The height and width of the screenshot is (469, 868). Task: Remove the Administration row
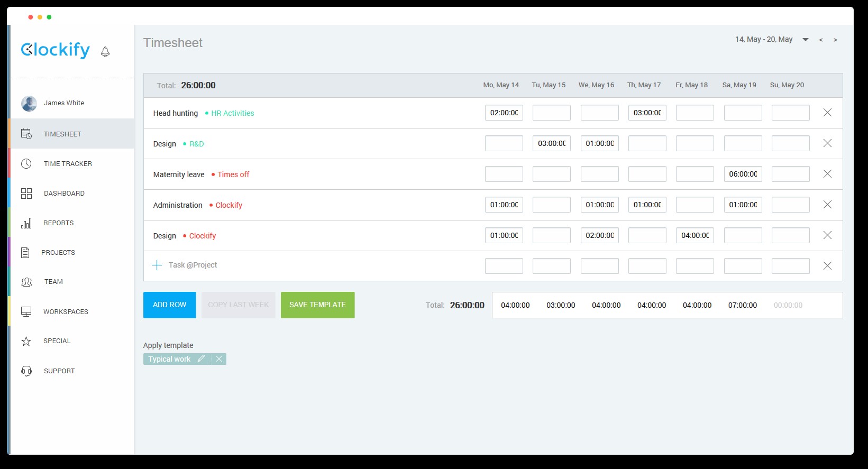tap(827, 205)
